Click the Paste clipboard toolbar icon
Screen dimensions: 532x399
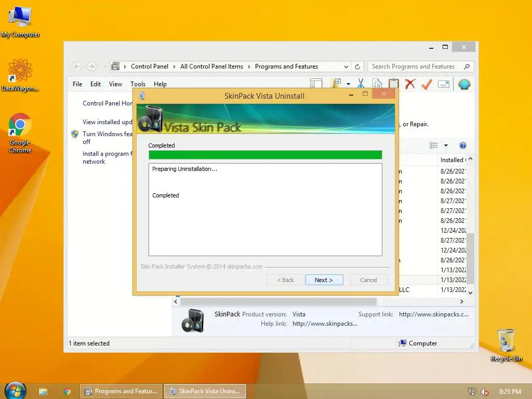pyautogui.click(x=394, y=84)
